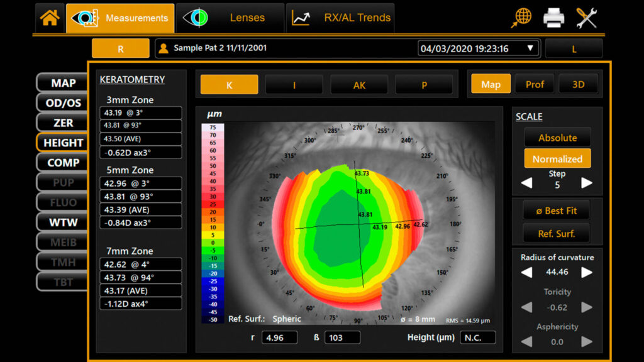
Task: Click the Best Fit button
Action: 557,211
